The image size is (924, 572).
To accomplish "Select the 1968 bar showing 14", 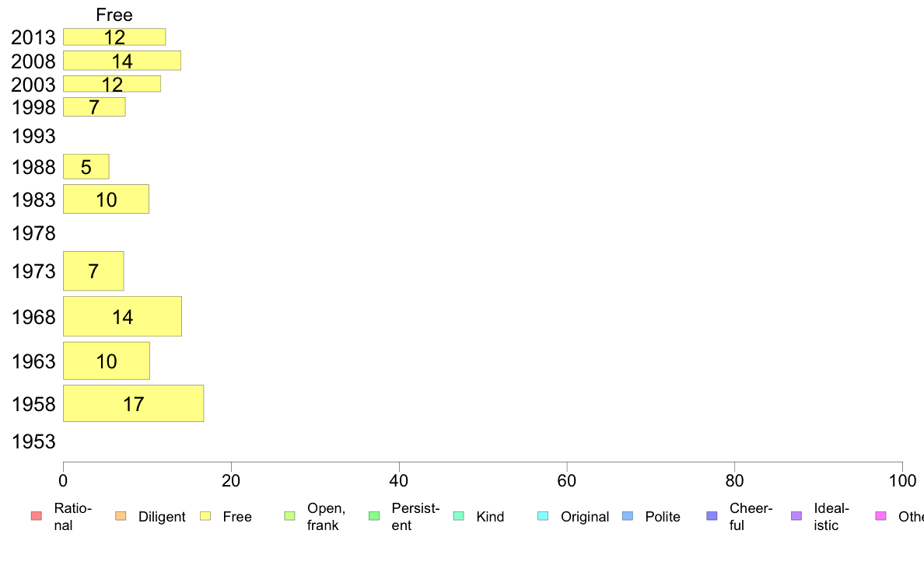I will [x=123, y=316].
